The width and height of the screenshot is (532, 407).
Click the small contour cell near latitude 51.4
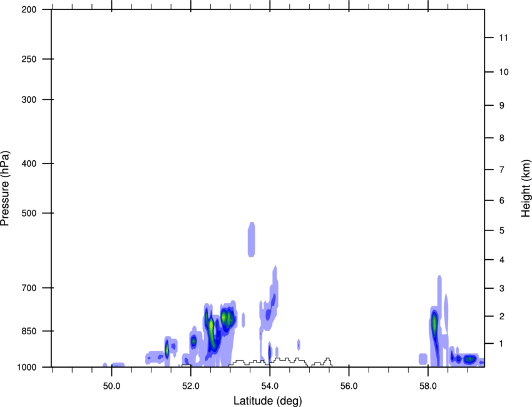pos(166,349)
